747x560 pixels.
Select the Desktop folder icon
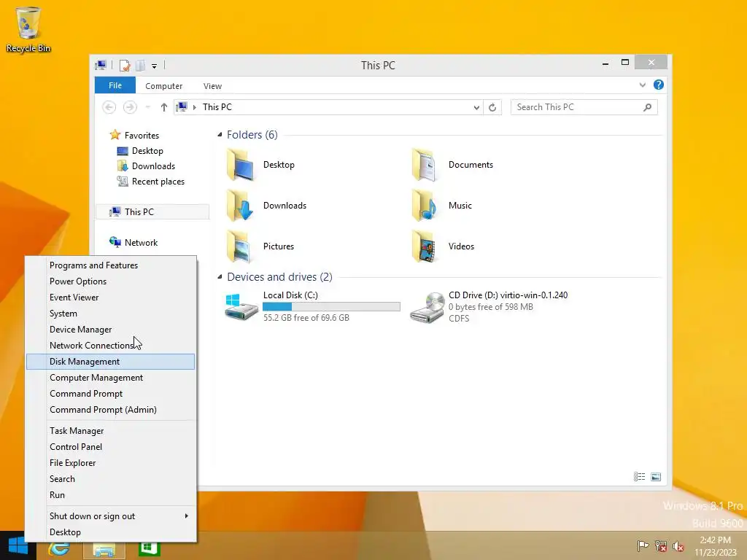[239, 165]
